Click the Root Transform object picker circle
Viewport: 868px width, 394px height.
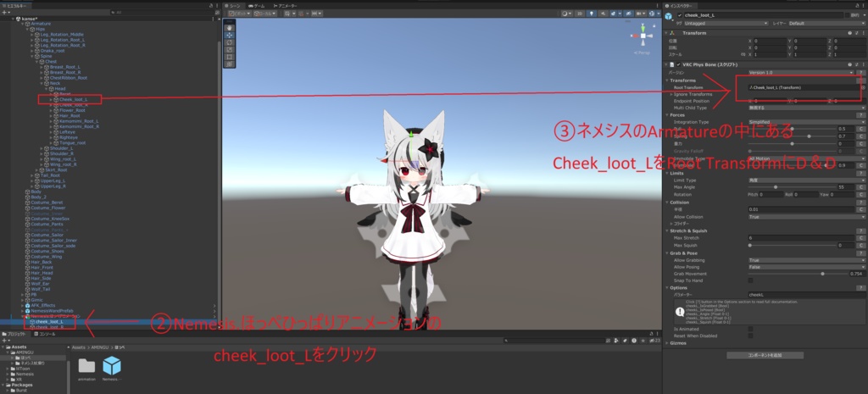[x=862, y=87]
